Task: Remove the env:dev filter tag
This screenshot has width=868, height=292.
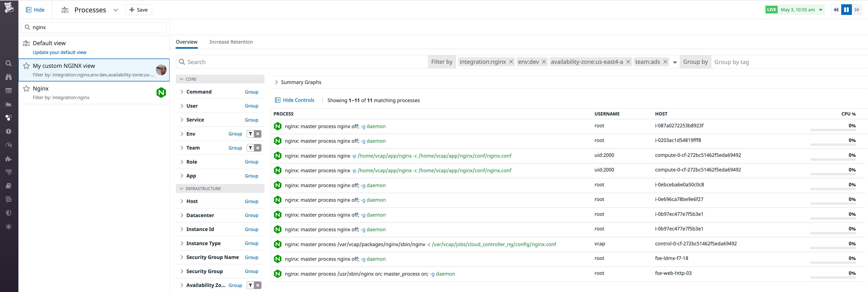Action: (x=543, y=62)
